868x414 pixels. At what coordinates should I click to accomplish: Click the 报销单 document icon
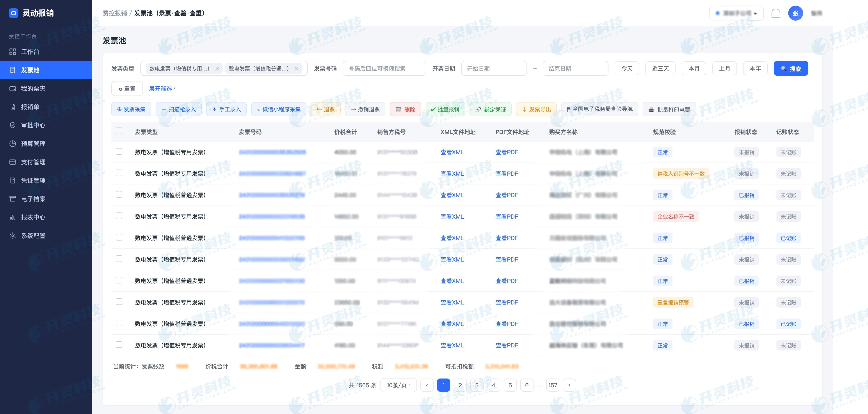(13, 107)
